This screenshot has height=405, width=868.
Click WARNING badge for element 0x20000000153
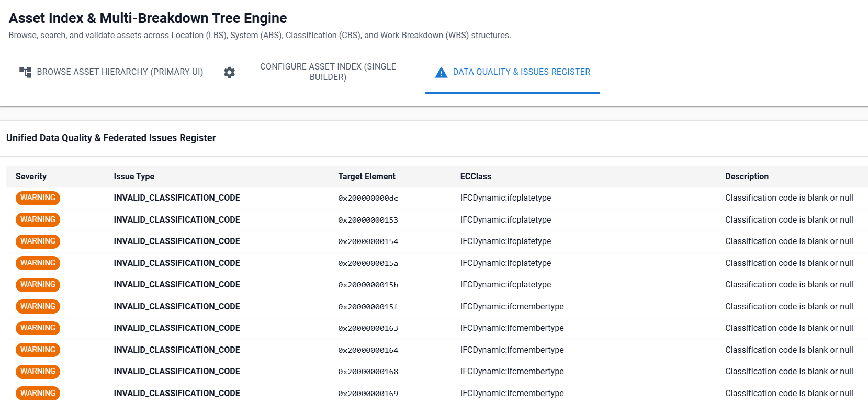tap(38, 219)
